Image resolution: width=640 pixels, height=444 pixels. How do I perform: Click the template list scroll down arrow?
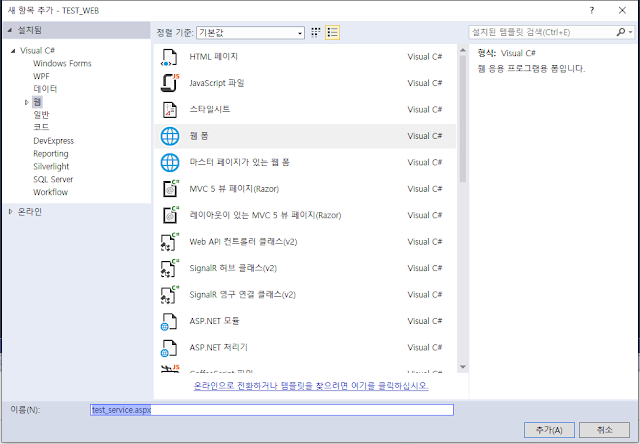click(463, 367)
